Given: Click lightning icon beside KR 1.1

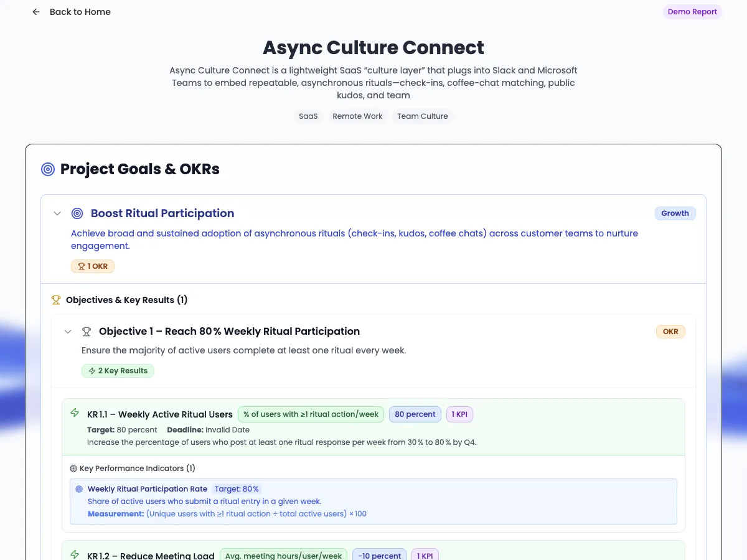Looking at the screenshot, I should [x=75, y=413].
